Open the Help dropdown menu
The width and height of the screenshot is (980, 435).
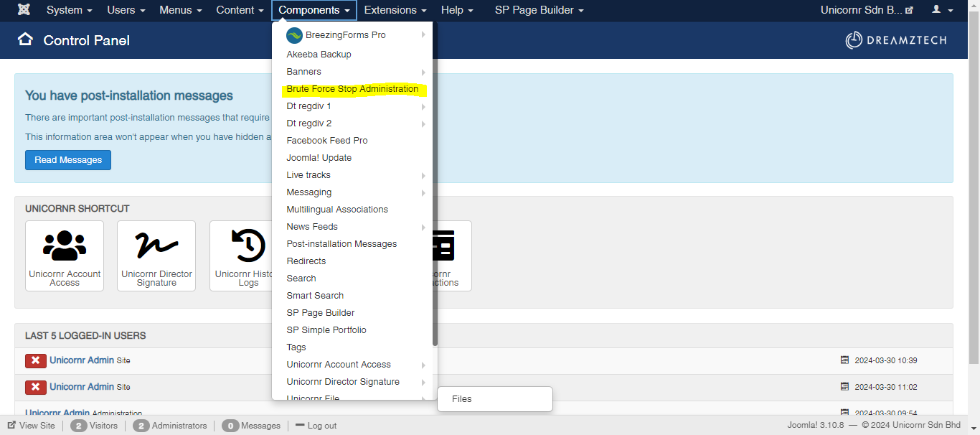tap(457, 10)
